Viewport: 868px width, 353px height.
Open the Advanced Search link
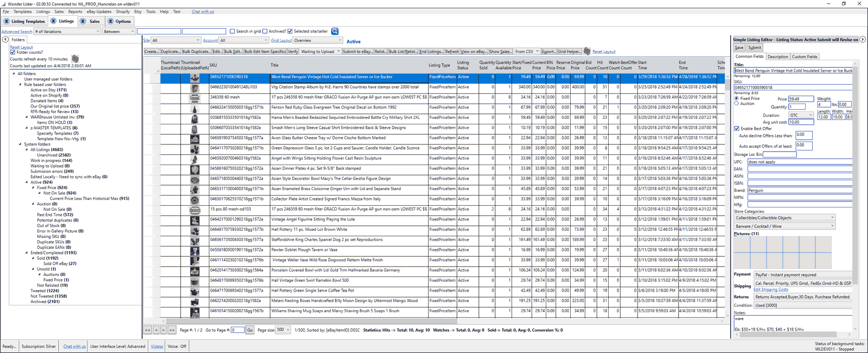click(17, 31)
